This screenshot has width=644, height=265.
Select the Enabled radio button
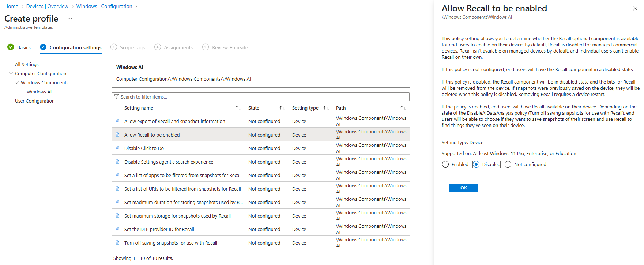(445, 165)
